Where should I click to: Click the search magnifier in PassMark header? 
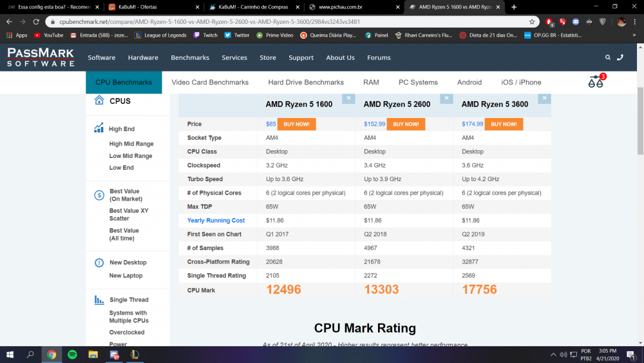point(607,57)
